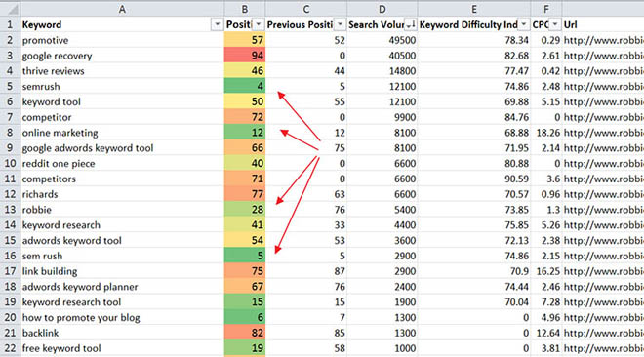
Task: Select the 'how to promote your blog' cell
Action: click(122, 318)
